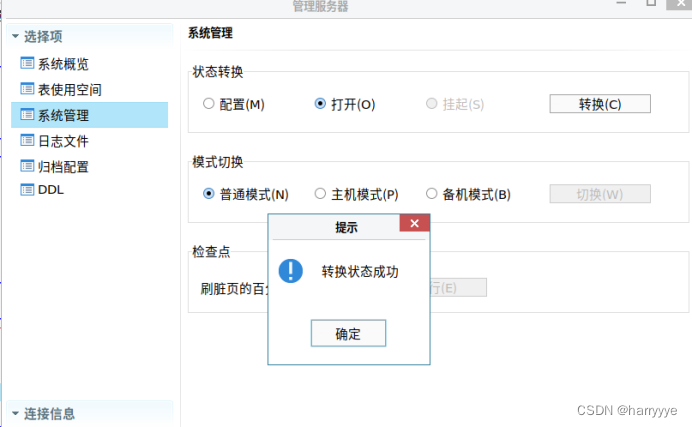This screenshot has width=692, height=427.
Task: Click the 状态转换 group label
Action: (x=218, y=71)
